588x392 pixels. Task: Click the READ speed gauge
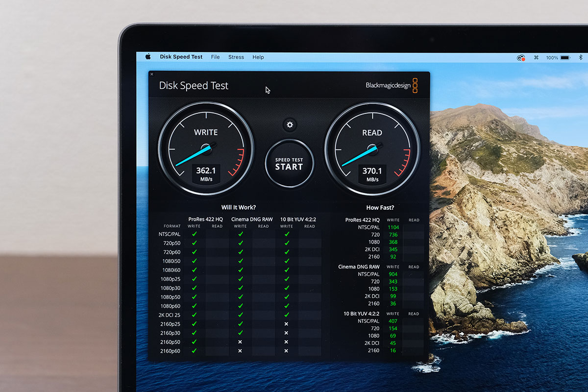point(372,148)
